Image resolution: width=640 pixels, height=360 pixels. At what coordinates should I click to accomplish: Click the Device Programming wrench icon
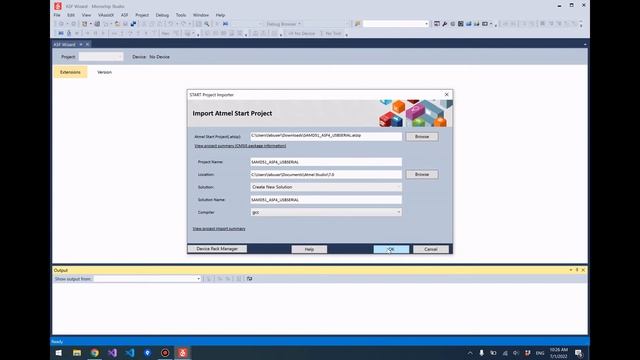tap(444, 24)
